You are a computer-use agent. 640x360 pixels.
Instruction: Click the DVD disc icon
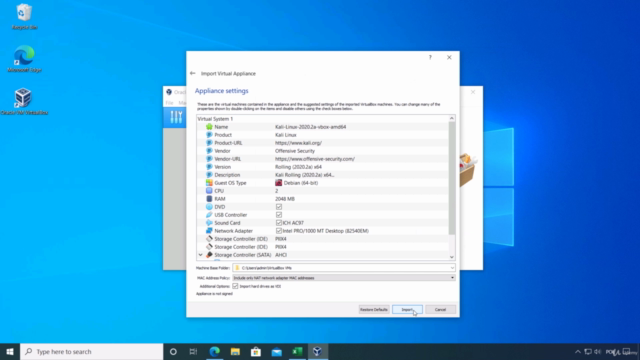coord(209,207)
